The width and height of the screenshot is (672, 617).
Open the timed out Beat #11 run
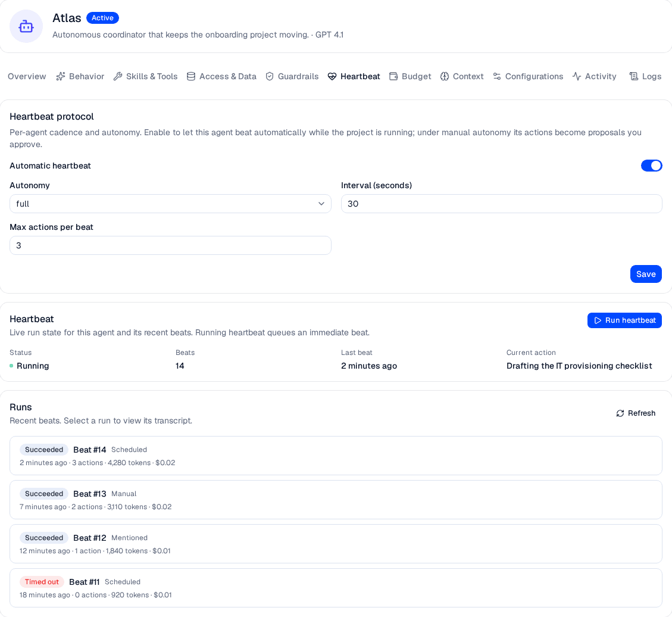click(336, 588)
